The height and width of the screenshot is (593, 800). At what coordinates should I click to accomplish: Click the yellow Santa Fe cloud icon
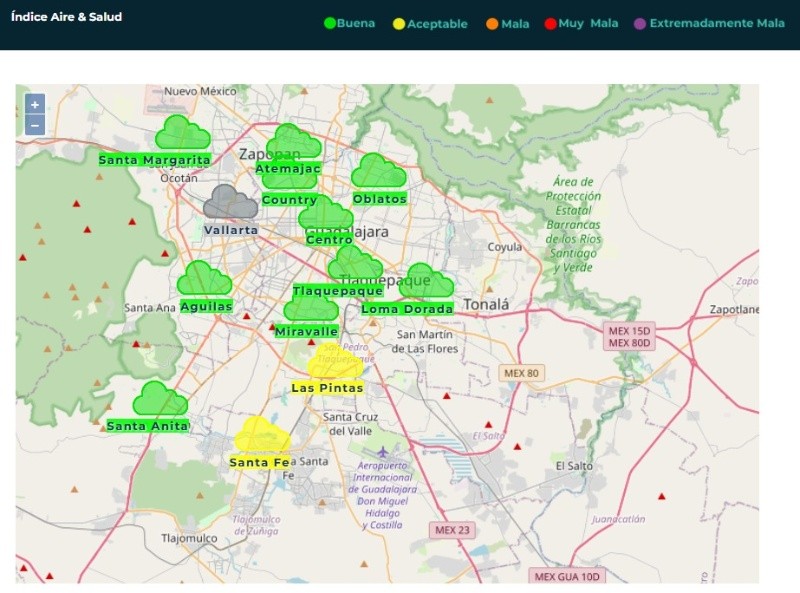tap(262, 435)
